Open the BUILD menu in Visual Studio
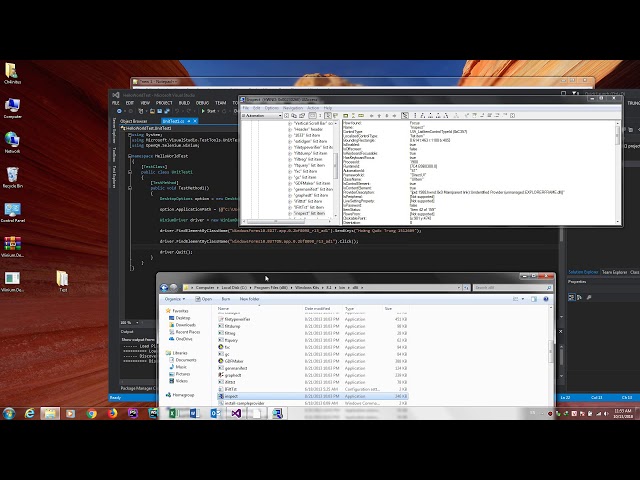The height and width of the screenshot is (480, 640). point(184,103)
